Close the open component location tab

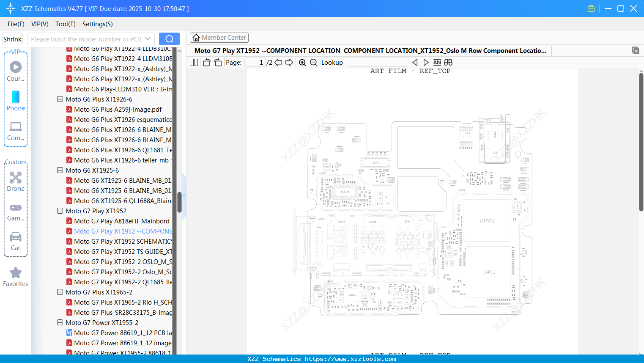click(636, 50)
